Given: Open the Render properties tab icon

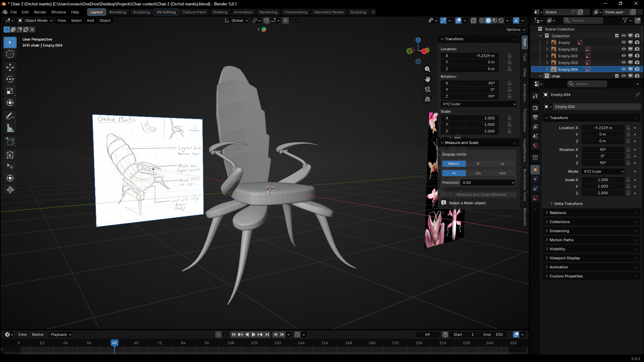Looking at the screenshot, I should (x=535, y=108).
